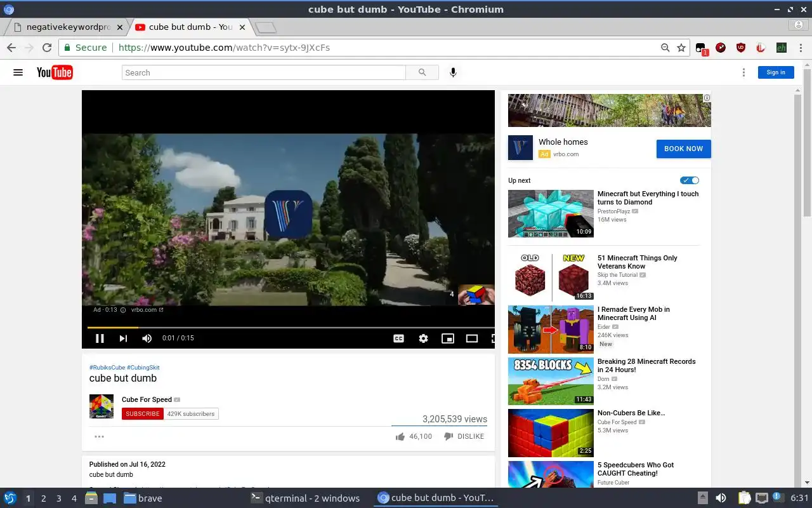Switch to workspace 3 in the taskbar
Viewport: 812px width, 508px height.
coord(58,498)
